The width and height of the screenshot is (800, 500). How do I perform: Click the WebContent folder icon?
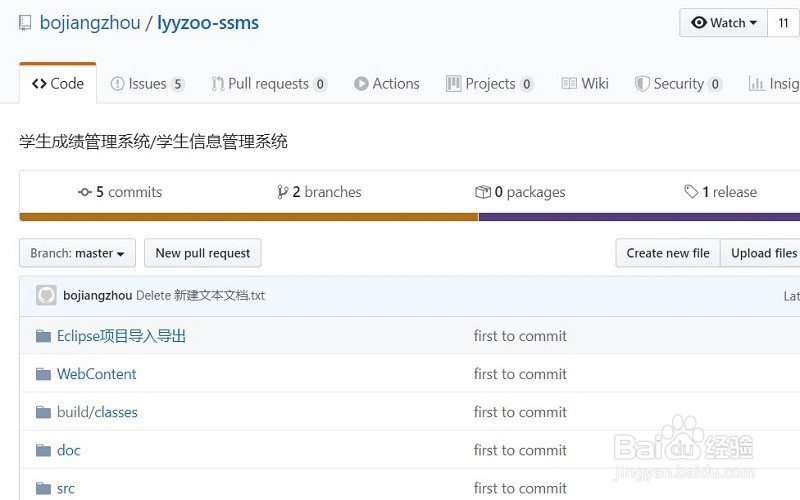pos(43,374)
